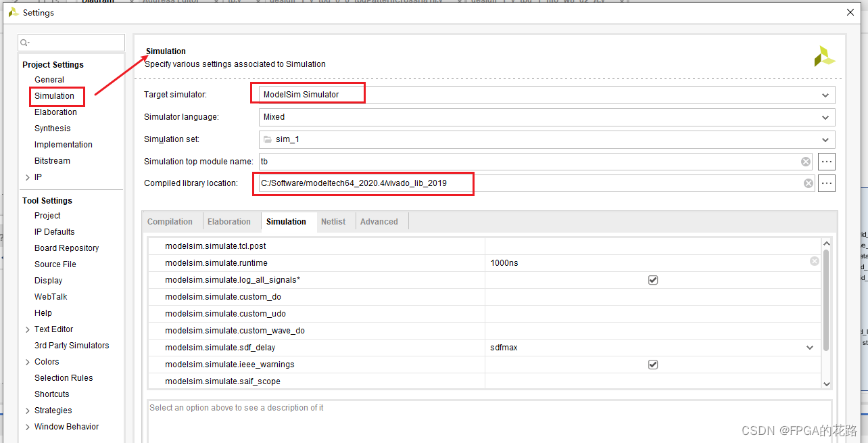Click the settings search input field
Image resolution: width=868 pixels, height=443 pixels.
pos(72,43)
